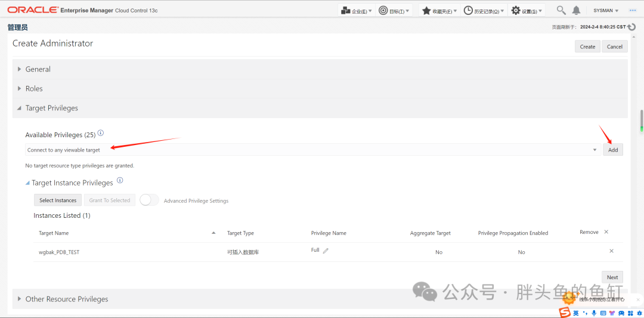Click the 管理员 page heading

(x=18, y=27)
